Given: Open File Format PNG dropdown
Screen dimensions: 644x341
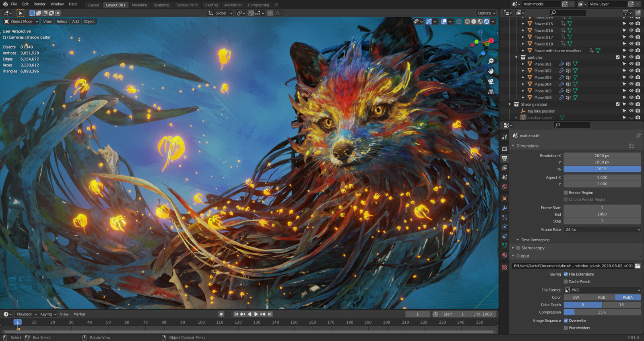Looking at the screenshot, I should 602,290.
